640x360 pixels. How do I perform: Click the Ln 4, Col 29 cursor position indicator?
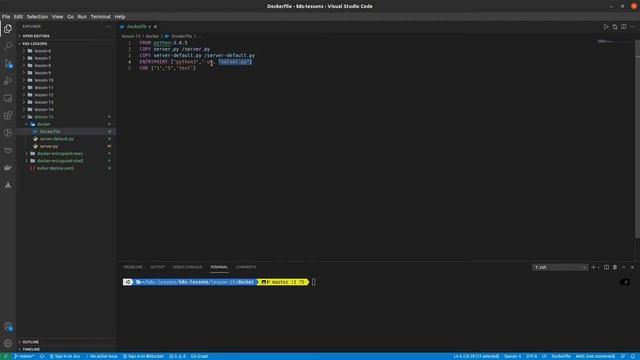(476, 356)
